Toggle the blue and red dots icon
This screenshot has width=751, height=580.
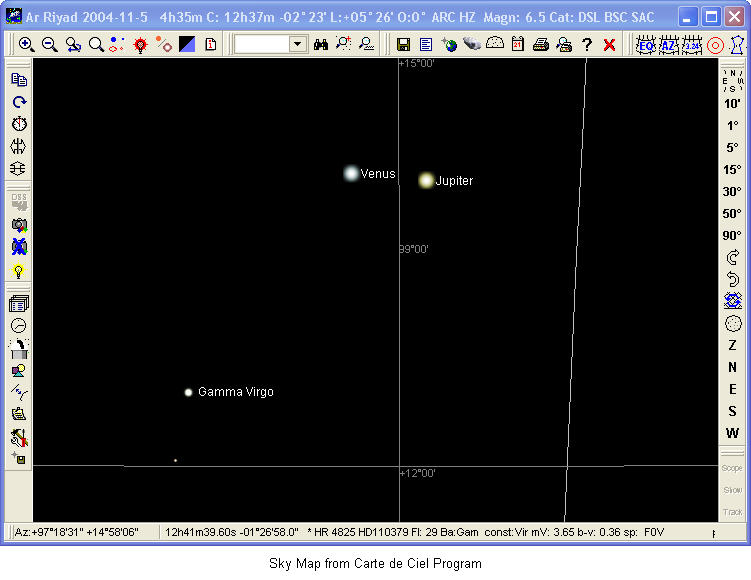click(117, 45)
